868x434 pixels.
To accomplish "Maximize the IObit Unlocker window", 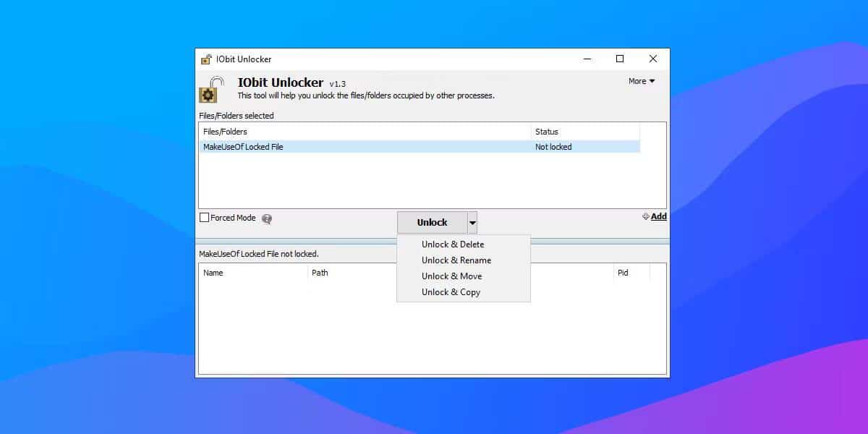I will [620, 59].
